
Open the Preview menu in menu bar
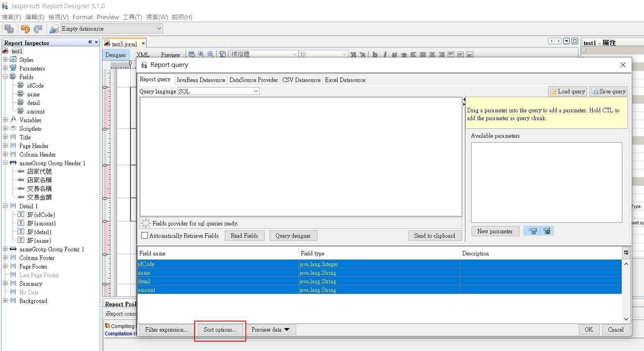coord(108,17)
